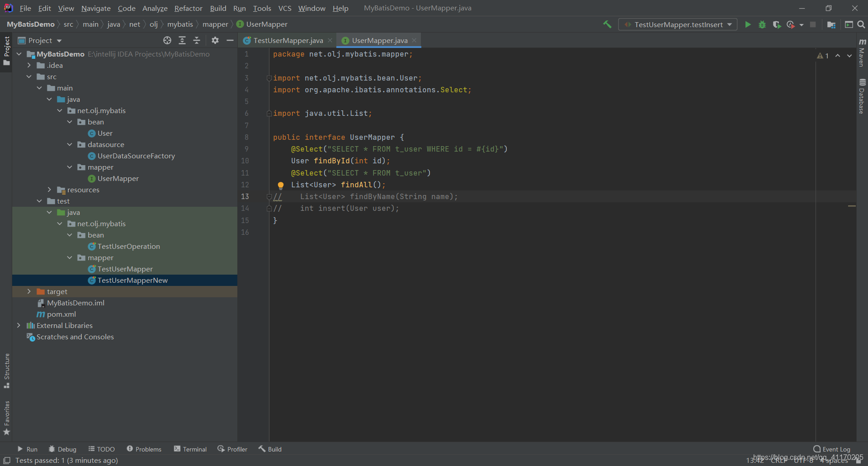Viewport: 868px width, 466px height.
Task: Click the yellow warning stripe on editor scrollbar
Action: [x=852, y=206]
